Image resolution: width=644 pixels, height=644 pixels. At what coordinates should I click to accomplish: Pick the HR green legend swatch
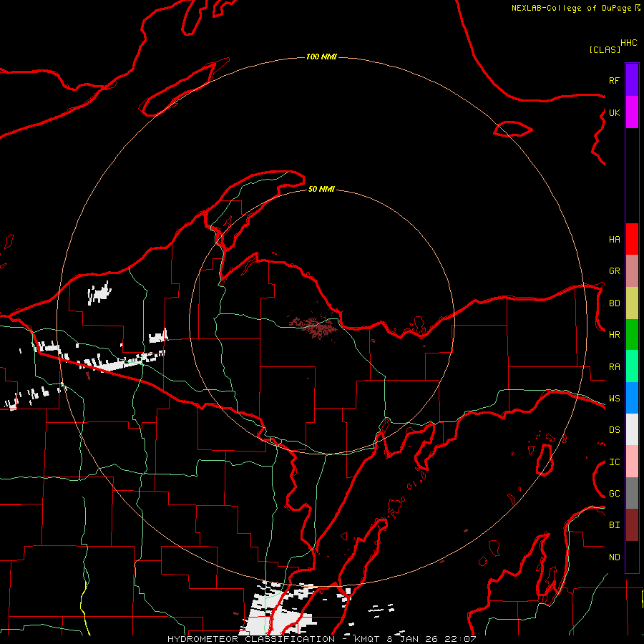tap(632, 335)
